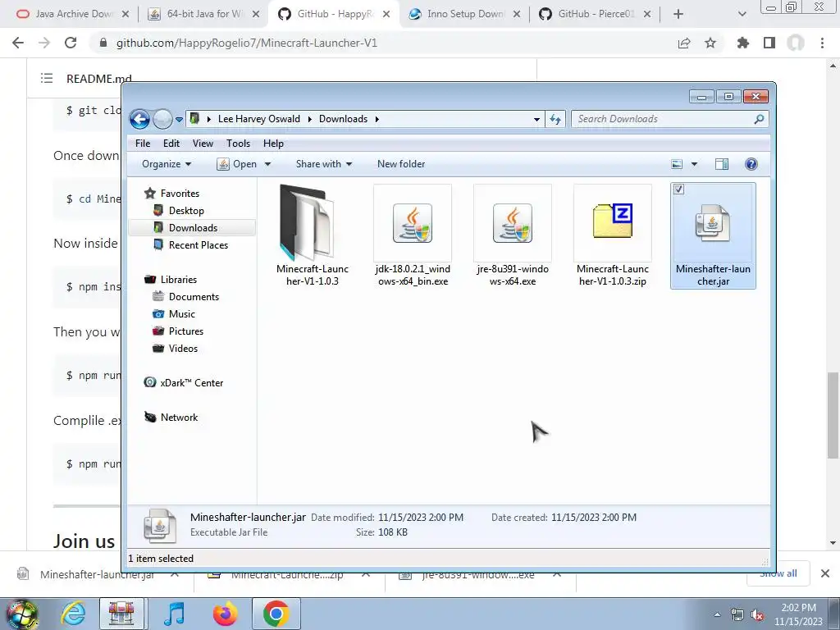Select Minecraft-Launcher-V1-1.0.3.zip archive
This screenshot has width=840, height=630.
[612, 235]
